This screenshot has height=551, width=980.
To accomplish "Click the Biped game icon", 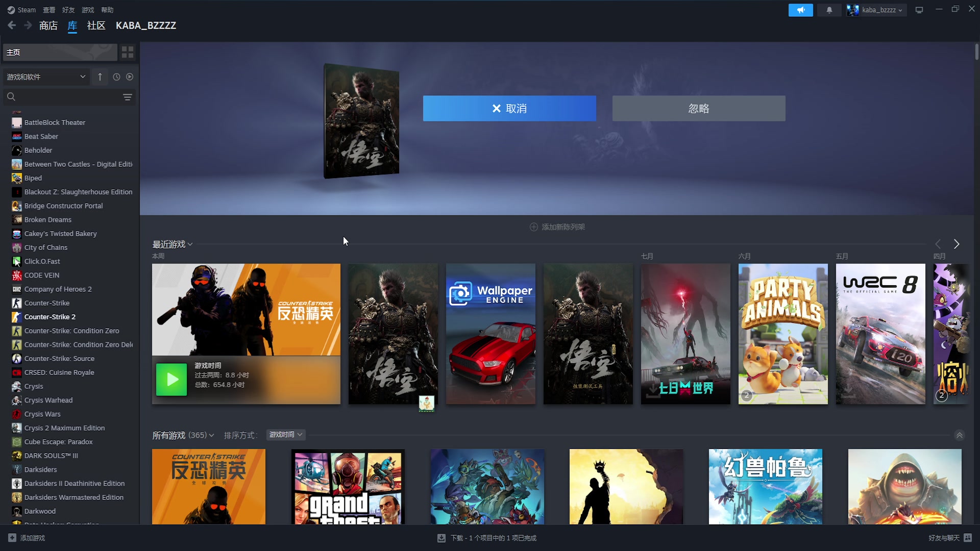I will point(17,178).
